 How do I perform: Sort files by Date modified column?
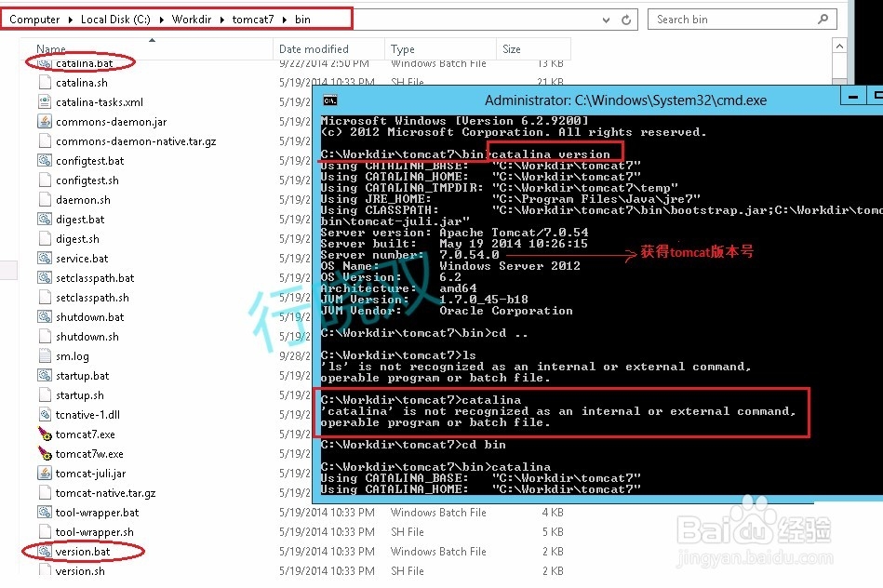point(328,49)
